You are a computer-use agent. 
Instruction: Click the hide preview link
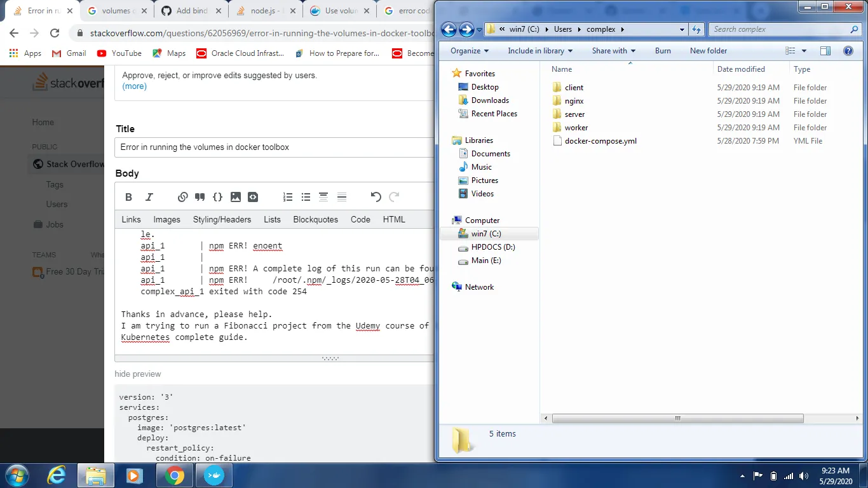138,374
